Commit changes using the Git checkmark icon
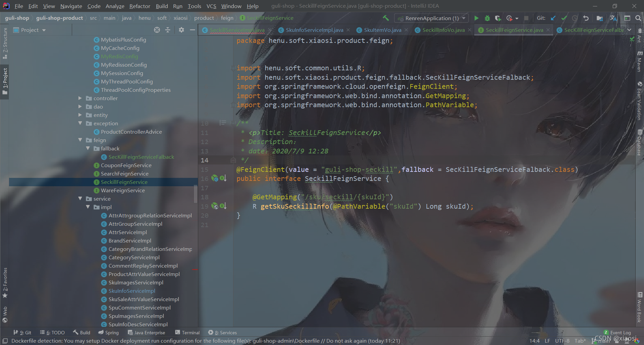 pyautogui.click(x=564, y=18)
